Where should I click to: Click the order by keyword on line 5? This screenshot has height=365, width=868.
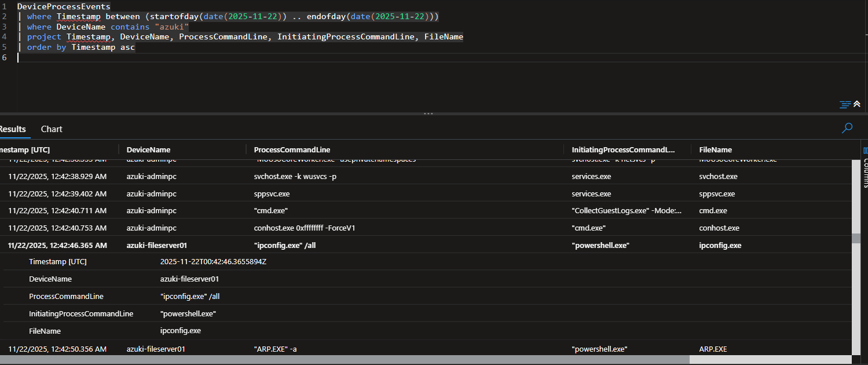click(46, 47)
